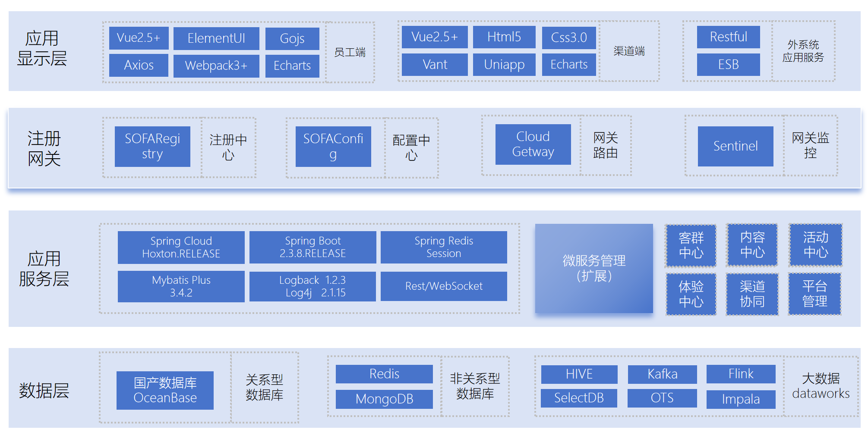The height and width of the screenshot is (436, 868).
Task: Click the Vant block
Action: pyautogui.click(x=435, y=65)
